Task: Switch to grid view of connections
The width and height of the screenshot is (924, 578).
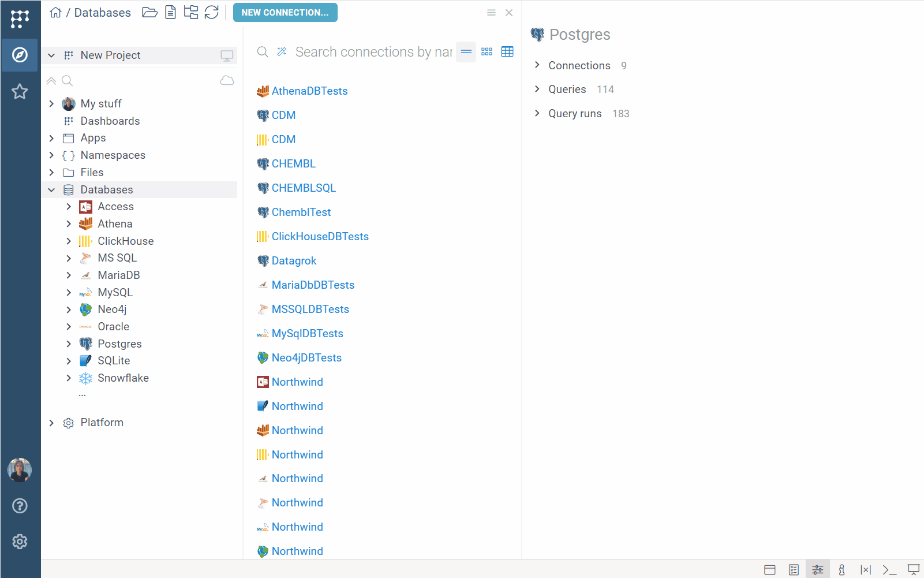Action: (x=487, y=52)
